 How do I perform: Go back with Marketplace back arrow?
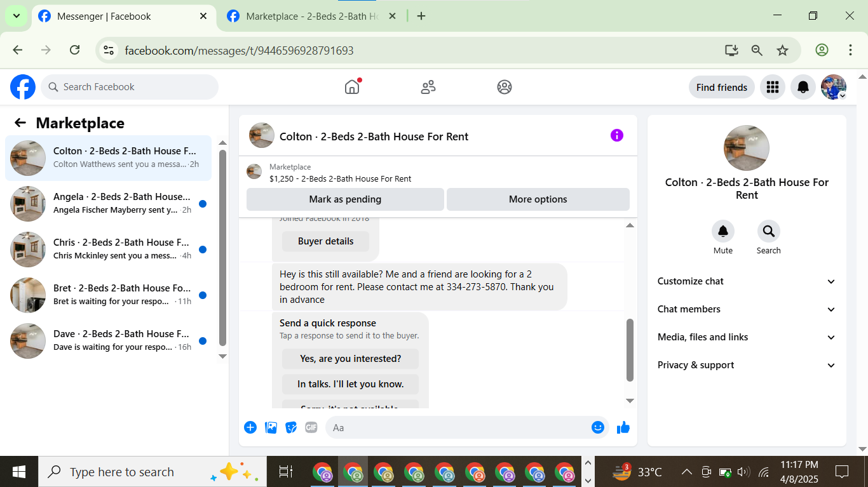(20, 123)
